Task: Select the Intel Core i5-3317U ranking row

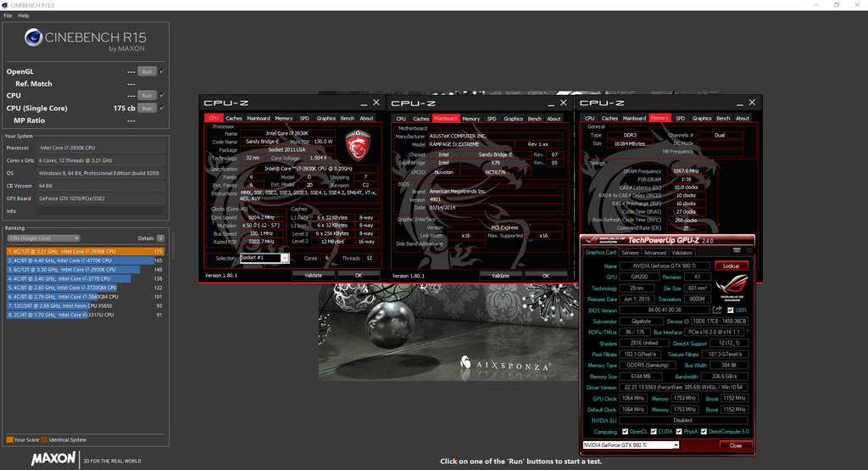Action: click(x=86, y=315)
